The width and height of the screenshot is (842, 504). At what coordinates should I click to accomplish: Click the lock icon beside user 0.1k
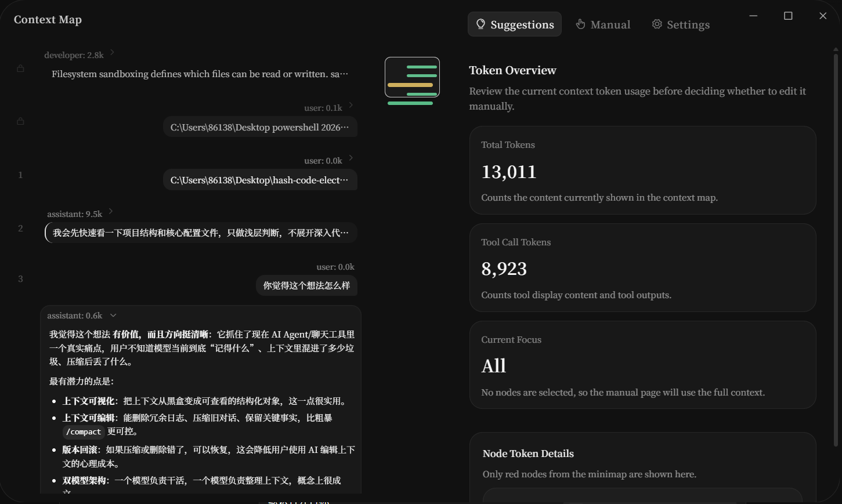point(20,121)
